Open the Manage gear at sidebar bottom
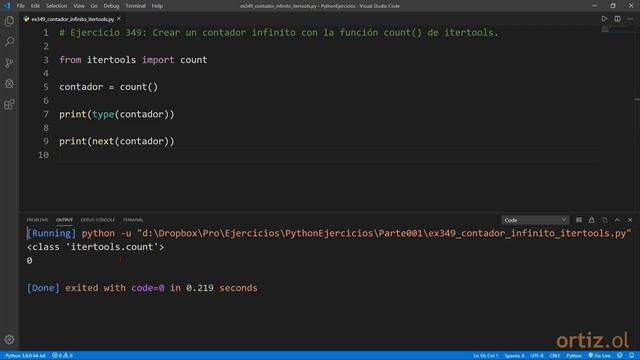640x360 pixels. 9,340
